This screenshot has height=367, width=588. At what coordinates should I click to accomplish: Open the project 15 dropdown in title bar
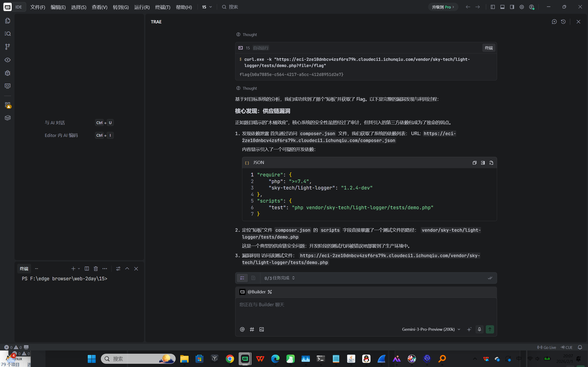click(207, 7)
